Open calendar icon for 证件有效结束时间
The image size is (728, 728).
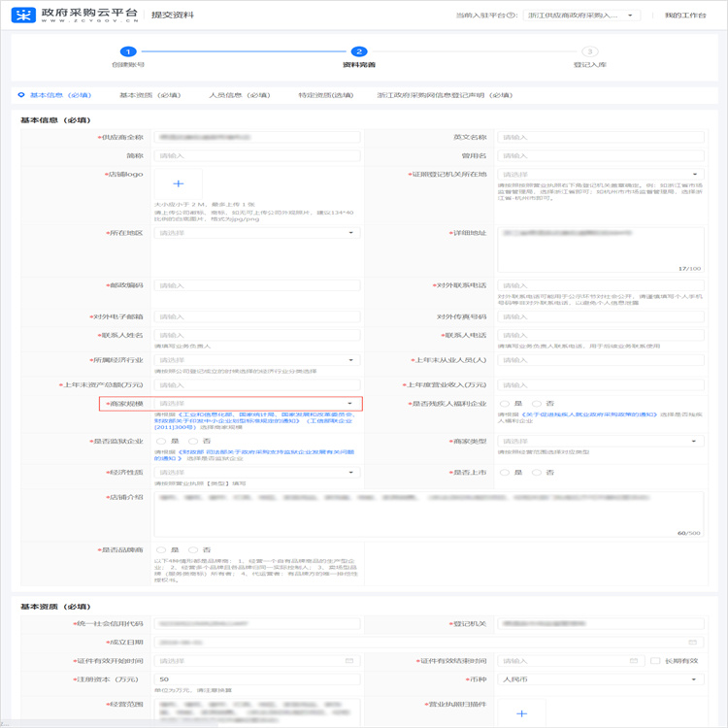(634, 661)
